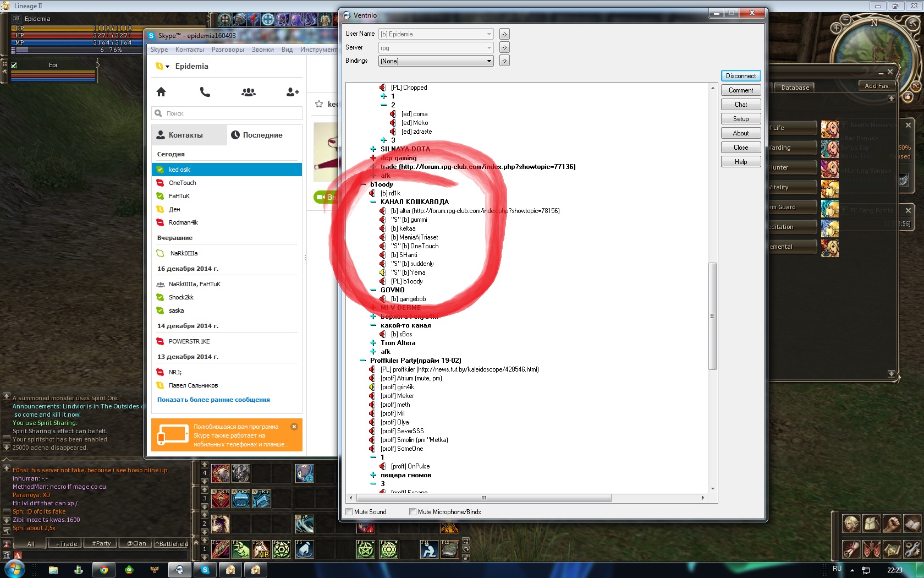This screenshot has height=578, width=924.
Task: Click Chrome icon in Windows taskbar
Action: tap(103, 570)
